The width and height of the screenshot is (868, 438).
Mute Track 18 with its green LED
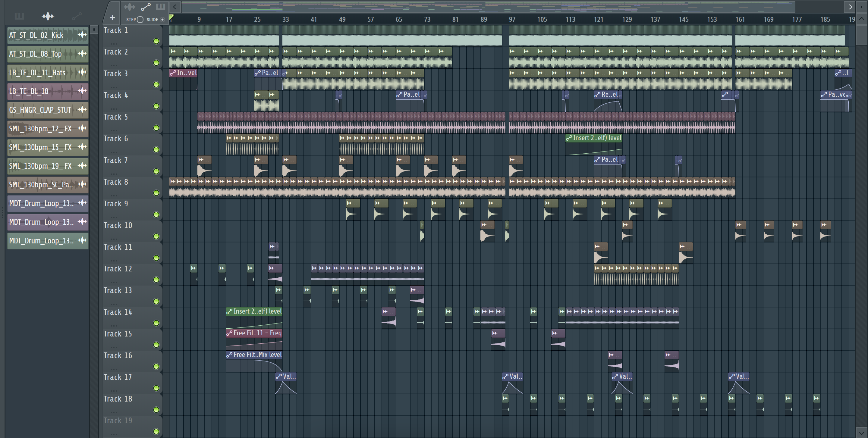point(156,410)
